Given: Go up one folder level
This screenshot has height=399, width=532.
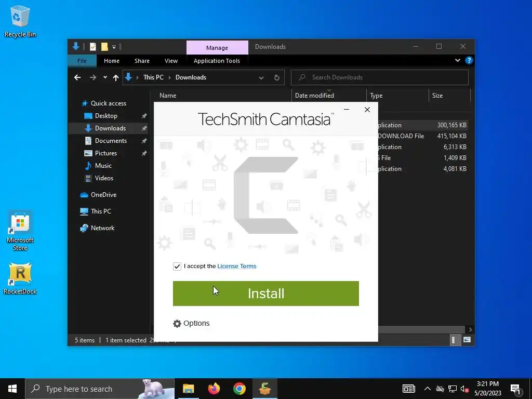Looking at the screenshot, I should 116,78.
